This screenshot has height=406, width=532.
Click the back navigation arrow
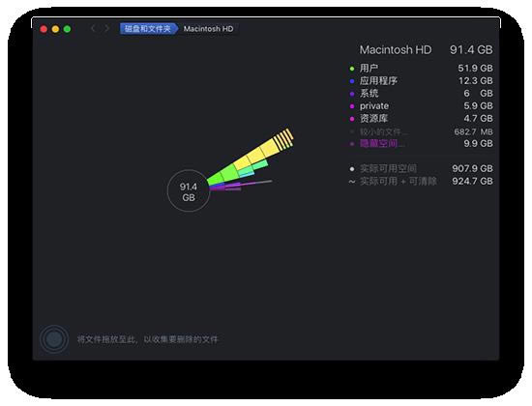tap(93, 29)
